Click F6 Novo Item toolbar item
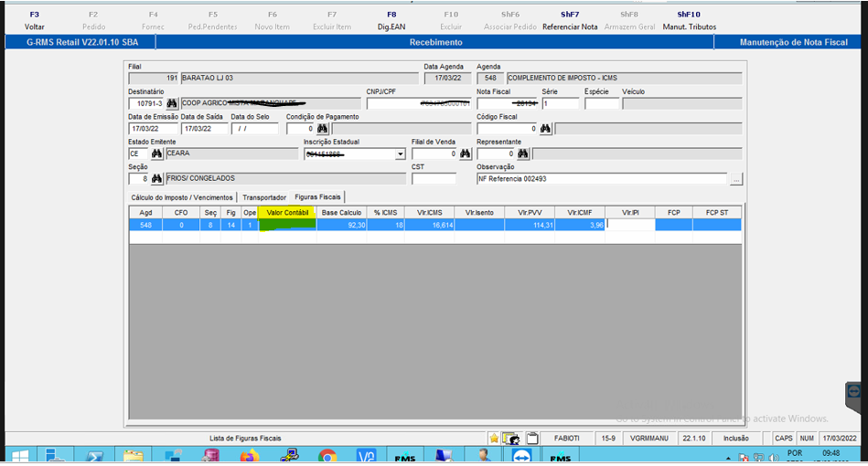Image resolution: width=868 pixels, height=466 pixels. (272, 20)
